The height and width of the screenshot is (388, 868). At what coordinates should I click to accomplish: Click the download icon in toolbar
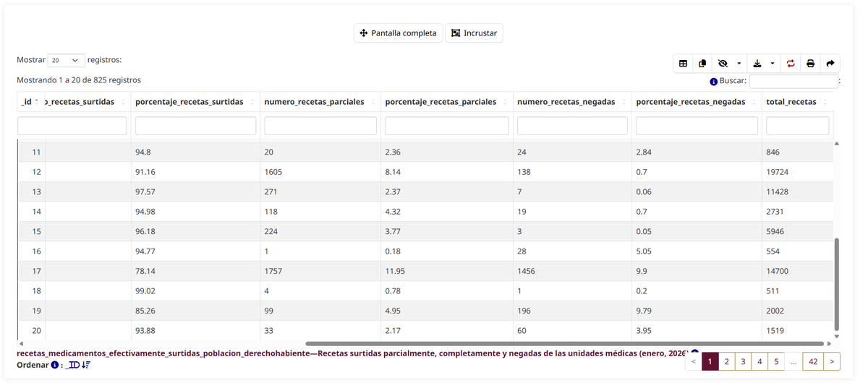pyautogui.click(x=757, y=64)
